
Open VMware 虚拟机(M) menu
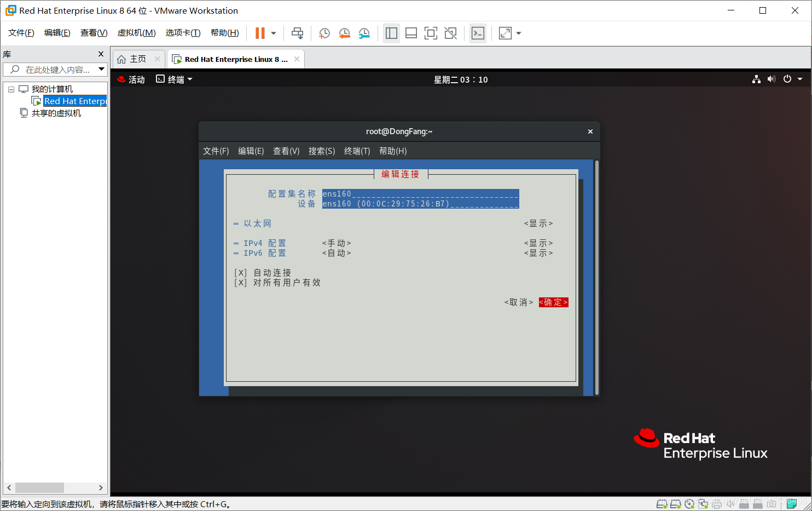137,33
